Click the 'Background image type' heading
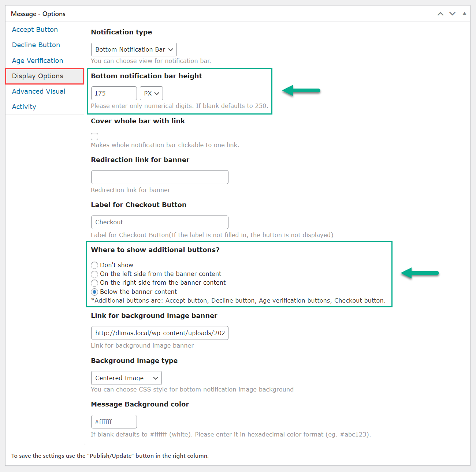 pos(134,361)
